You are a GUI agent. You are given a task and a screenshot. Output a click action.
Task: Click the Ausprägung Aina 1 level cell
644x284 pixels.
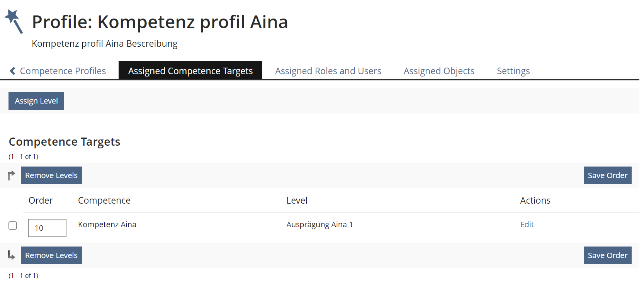tap(319, 224)
